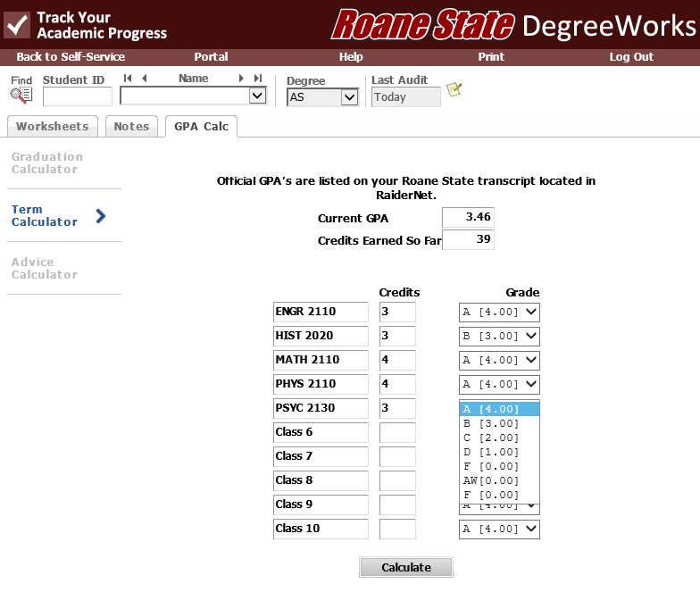
Task: Jump to last student arrow icon
Action: point(258,79)
